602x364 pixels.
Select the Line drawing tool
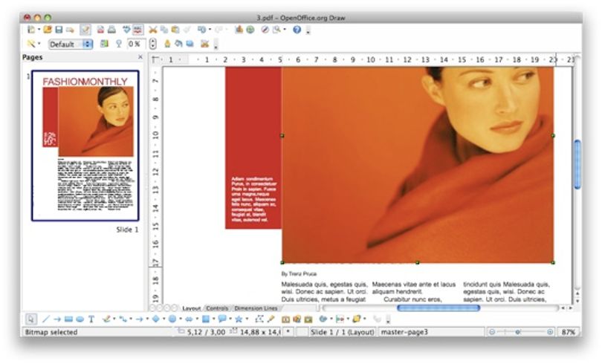[46, 319]
